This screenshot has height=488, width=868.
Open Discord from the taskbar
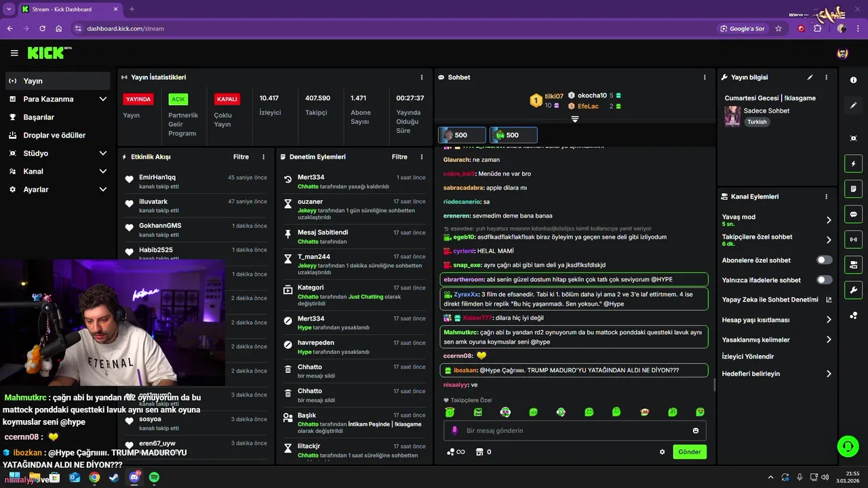point(134,478)
